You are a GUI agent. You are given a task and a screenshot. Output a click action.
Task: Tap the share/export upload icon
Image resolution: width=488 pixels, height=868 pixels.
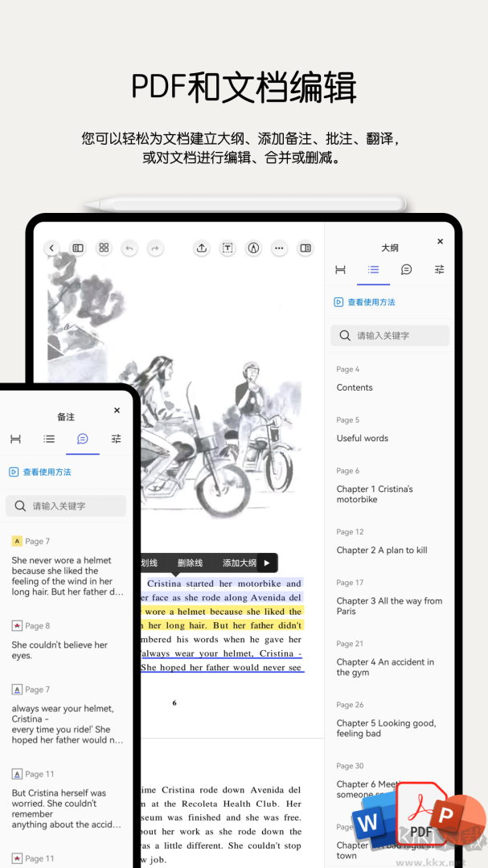point(202,248)
